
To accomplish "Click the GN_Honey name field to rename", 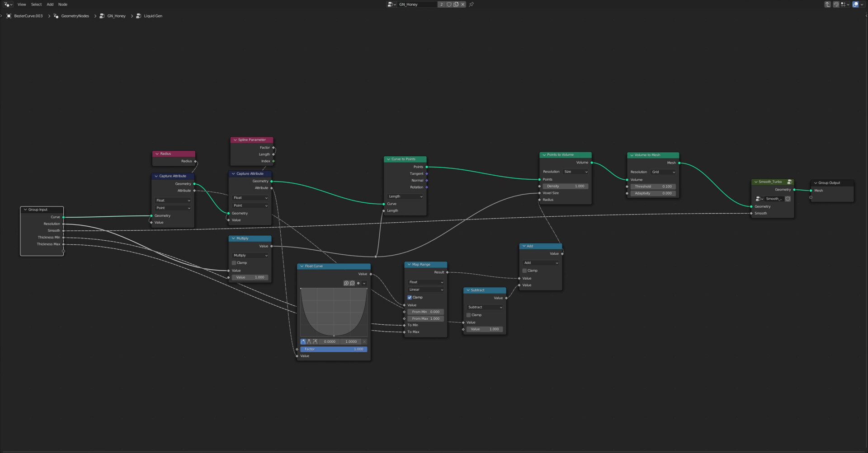I will 416,4.
